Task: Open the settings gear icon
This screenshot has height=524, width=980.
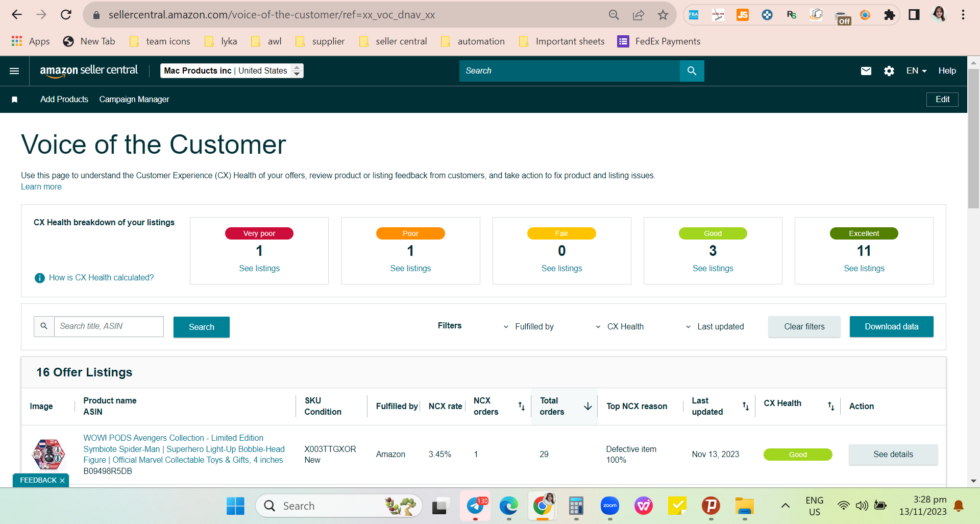Action: (x=889, y=71)
